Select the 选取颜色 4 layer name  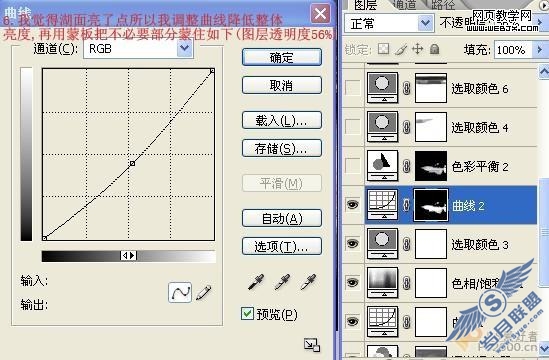coord(479,127)
